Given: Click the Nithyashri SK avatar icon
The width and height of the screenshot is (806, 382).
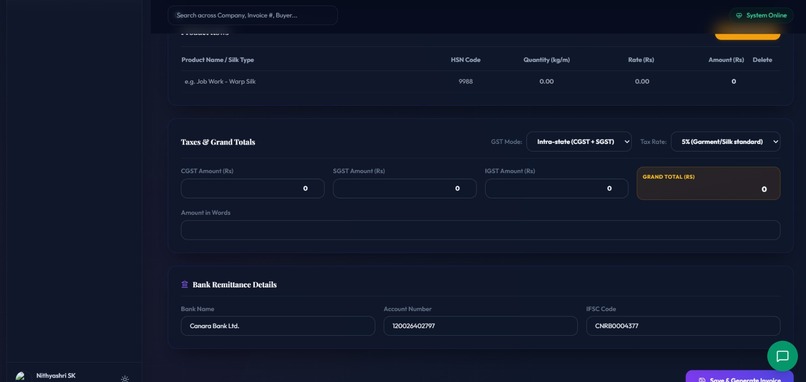Looking at the screenshot, I should click(x=20, y=377).
